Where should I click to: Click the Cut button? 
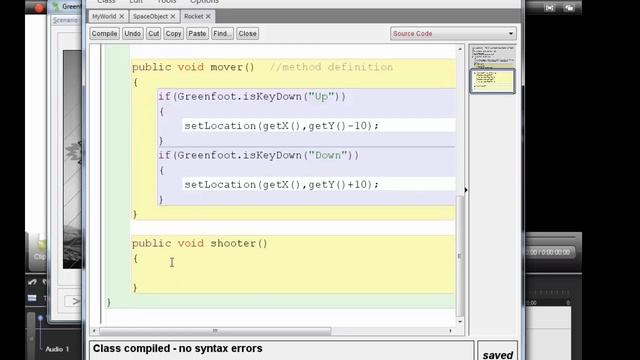pyautogui.click(x=153, y=33)
